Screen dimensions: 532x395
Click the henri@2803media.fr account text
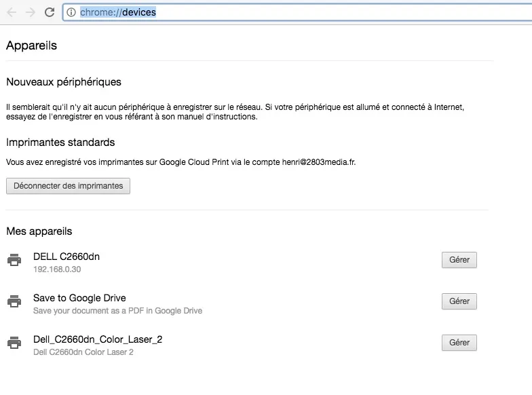[318, 162]
